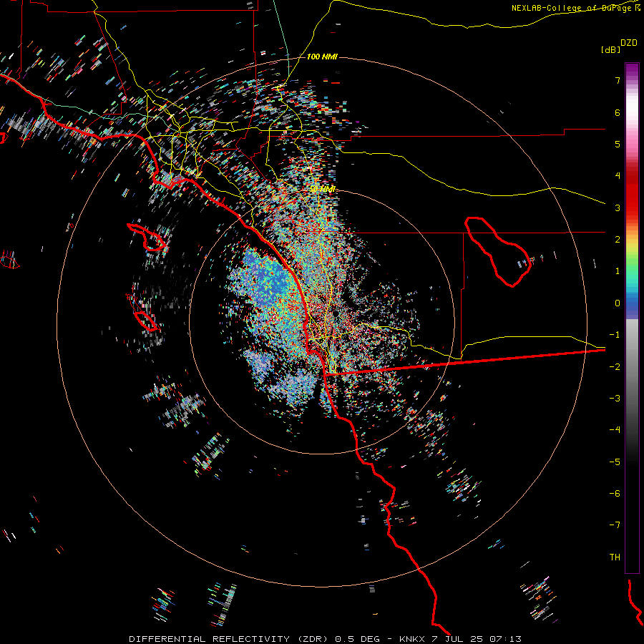Click the 6 value on the scale
This screenshot has width=644, height=644.
(618, 112)
